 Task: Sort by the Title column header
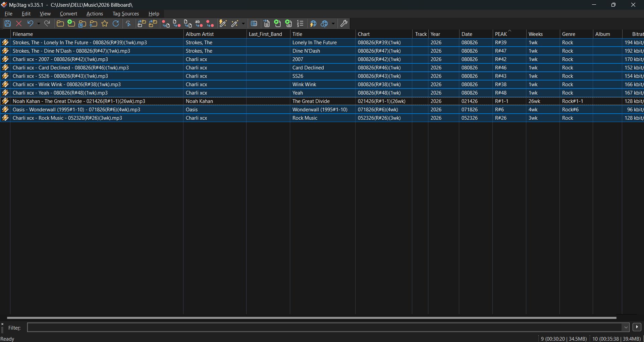pos(323,34)
